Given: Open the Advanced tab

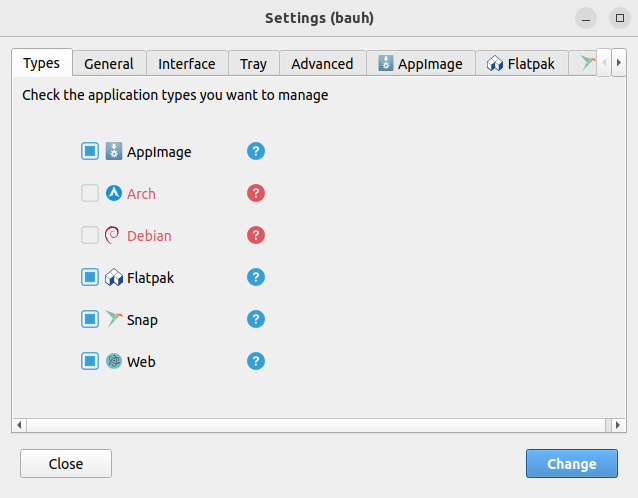Looking at the screenshot, I should point(322,64).
